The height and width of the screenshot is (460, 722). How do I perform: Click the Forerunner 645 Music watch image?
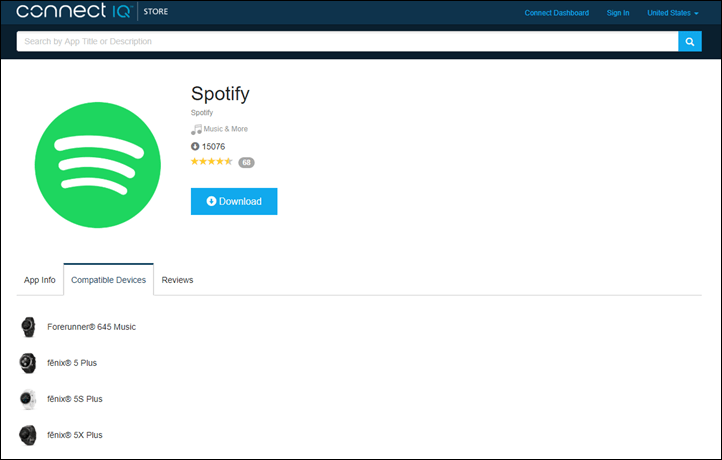point(28,327)
